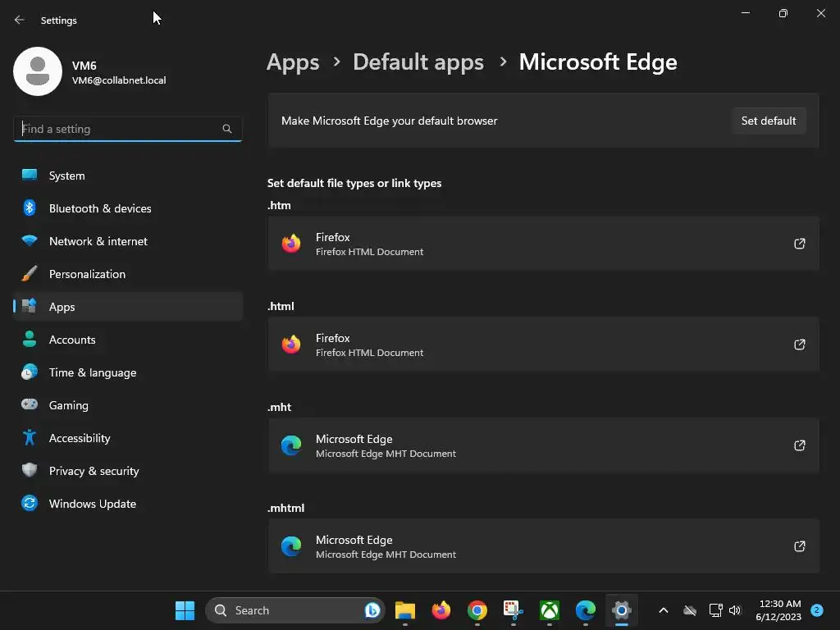Image resolution: width=840 pixels, height=630 pixels.
Task: Open Time & language settings
Action: [128, 372]
